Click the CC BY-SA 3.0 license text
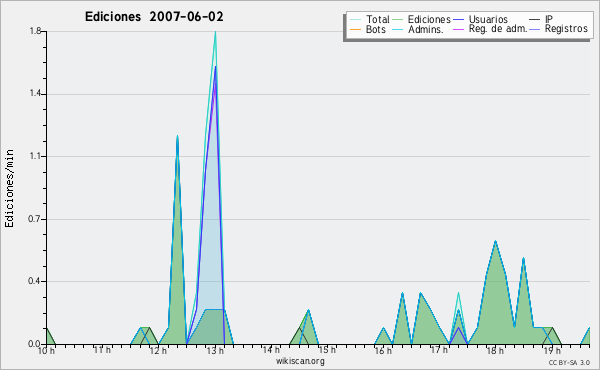The width and height of the screenshot is (600, 370). [569, 362]
